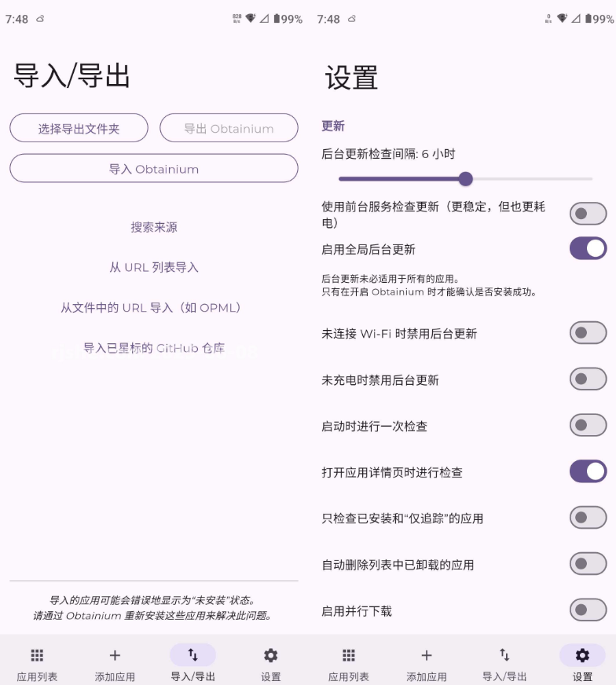Select 从 URL 列表导入
The width and height of the screenshot is (616, 685).
[154, 267]
